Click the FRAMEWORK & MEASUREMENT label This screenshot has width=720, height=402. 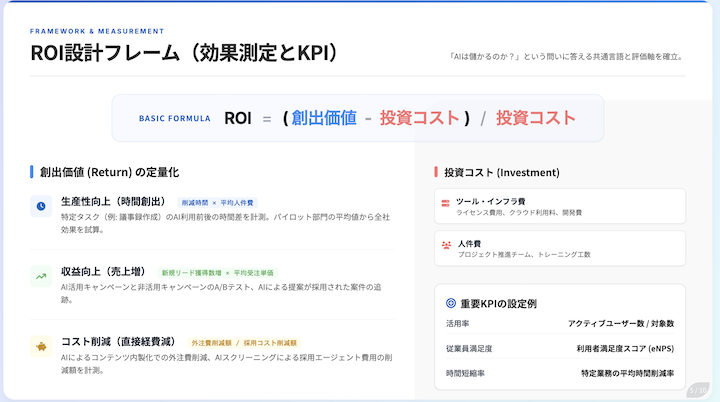pyautogui.click(x=97, y=31)
